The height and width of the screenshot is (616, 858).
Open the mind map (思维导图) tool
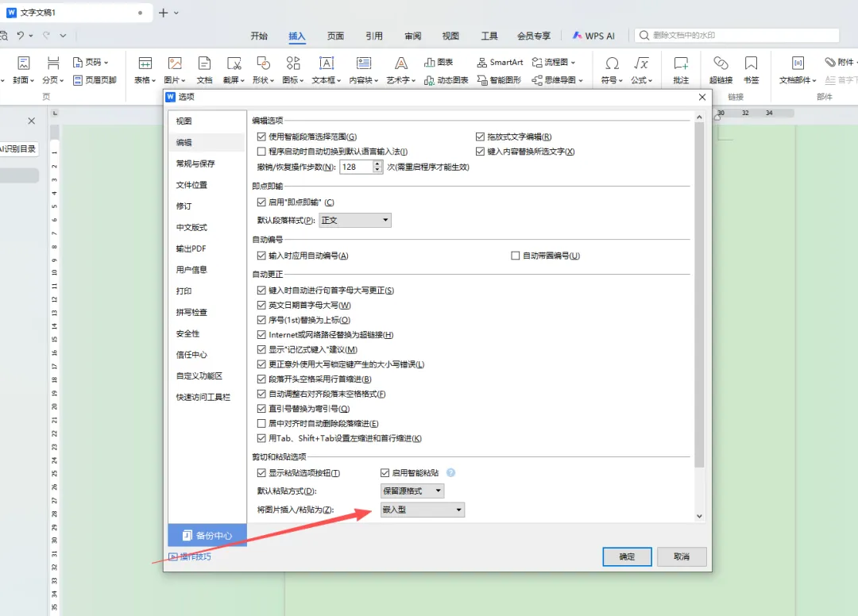coord(557,80)
